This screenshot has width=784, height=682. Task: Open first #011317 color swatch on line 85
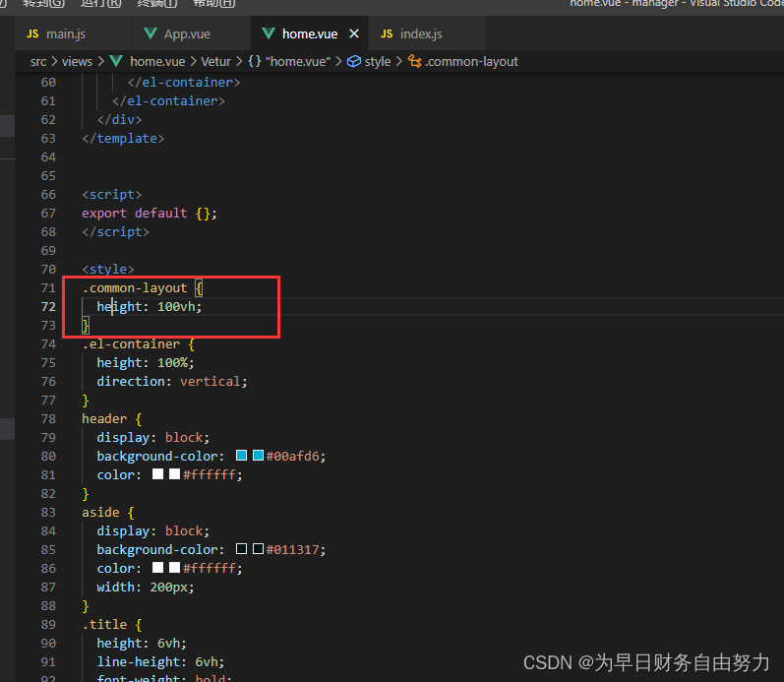(242, 549)
